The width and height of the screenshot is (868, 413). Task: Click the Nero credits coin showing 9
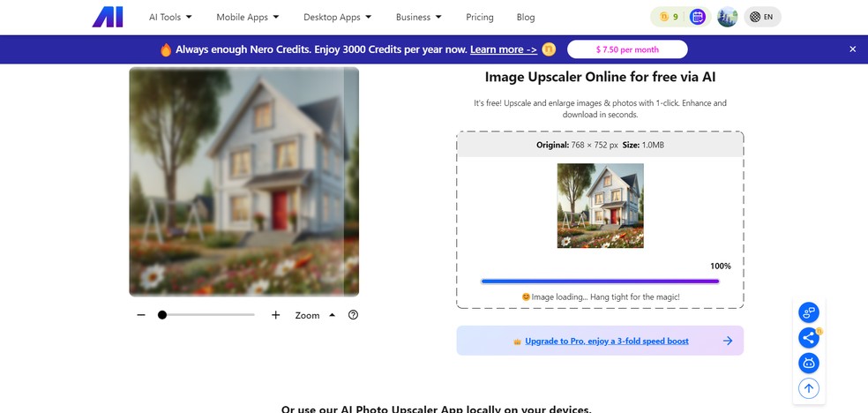tap(669, 17)
